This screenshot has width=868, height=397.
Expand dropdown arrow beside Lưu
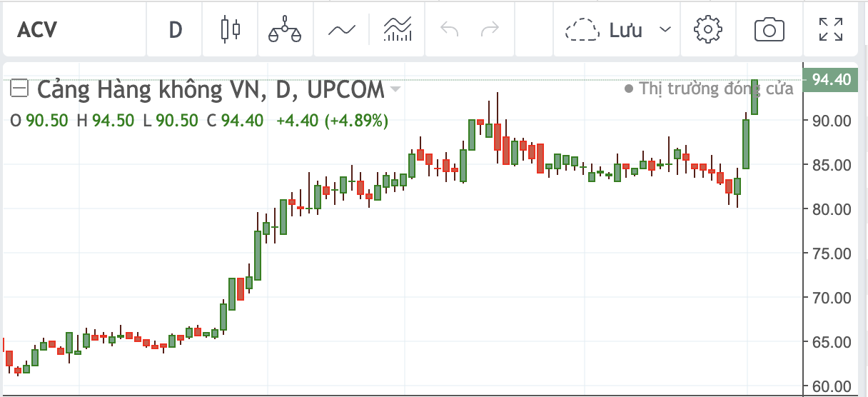(x=665, y=30)
